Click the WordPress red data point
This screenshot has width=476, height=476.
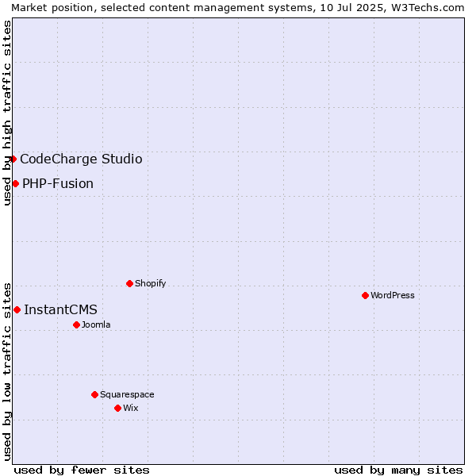[x=365, y=295]
